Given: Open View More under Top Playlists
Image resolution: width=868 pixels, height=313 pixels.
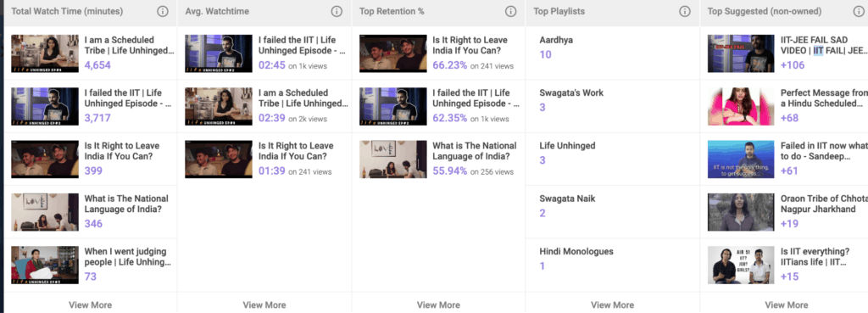Looking at the screenshot, I should click(x=612, y=305).
